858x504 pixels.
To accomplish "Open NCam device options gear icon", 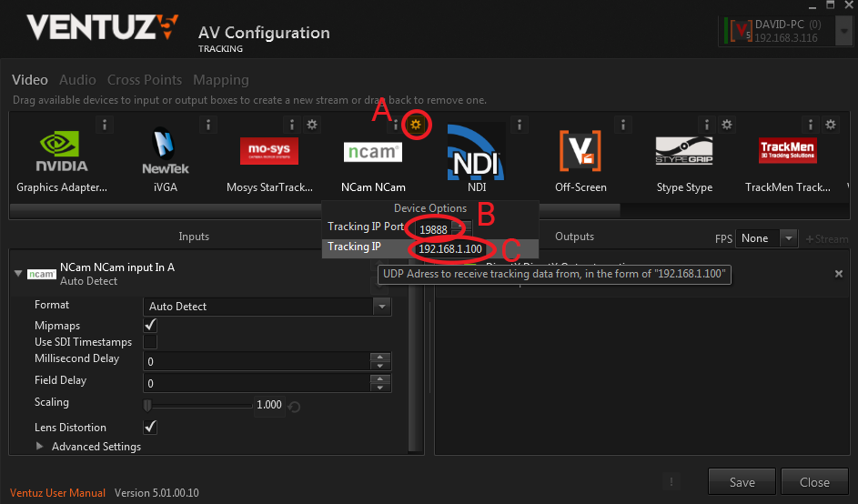I will point(416,124).
